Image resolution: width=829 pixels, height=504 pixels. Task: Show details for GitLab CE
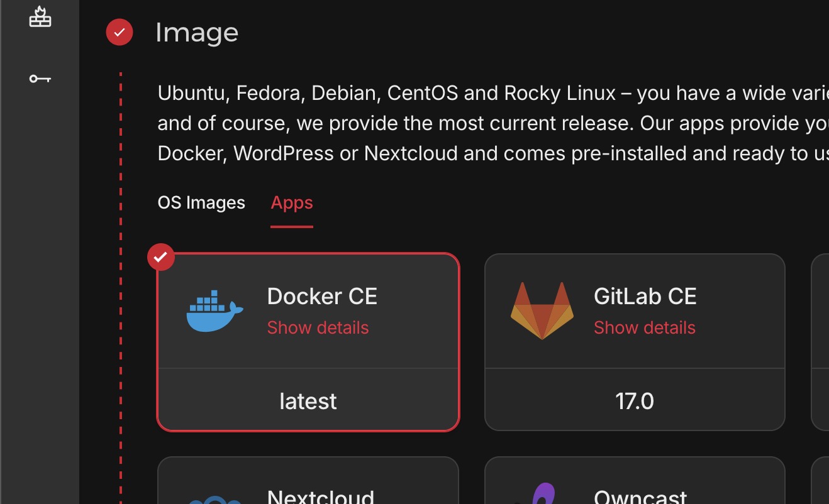[644, 327]
